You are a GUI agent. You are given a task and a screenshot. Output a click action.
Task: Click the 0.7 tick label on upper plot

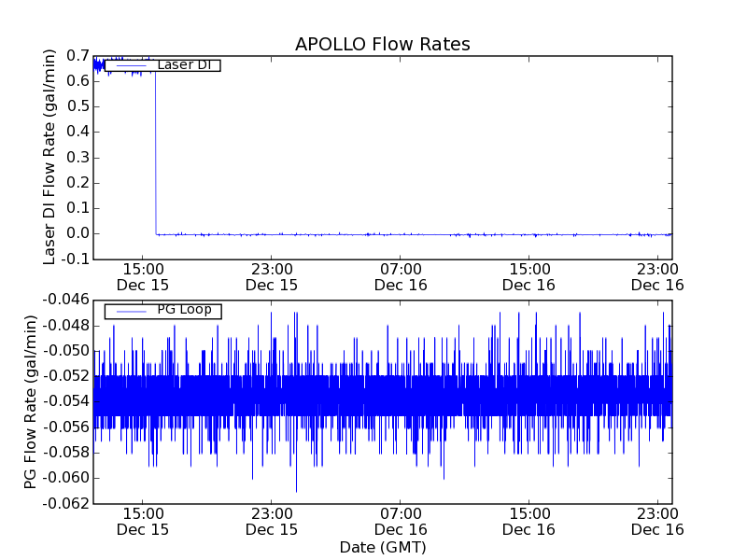[x=78, y=56]
